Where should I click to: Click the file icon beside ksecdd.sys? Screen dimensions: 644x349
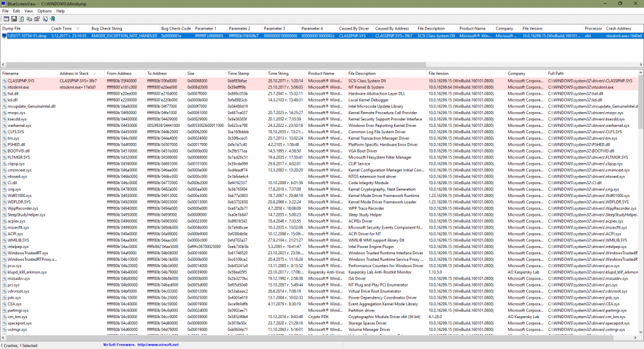[5, 119]
